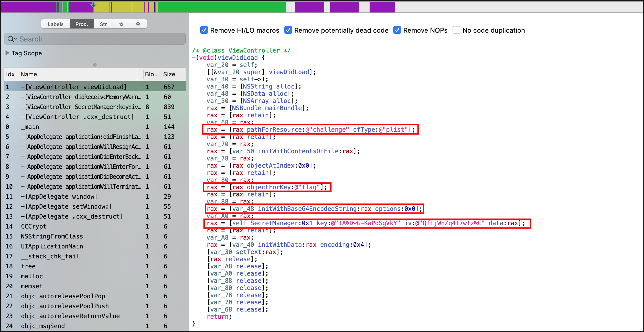Select the Proc. tab
This screenshot has width=644, height=332.
82,24
